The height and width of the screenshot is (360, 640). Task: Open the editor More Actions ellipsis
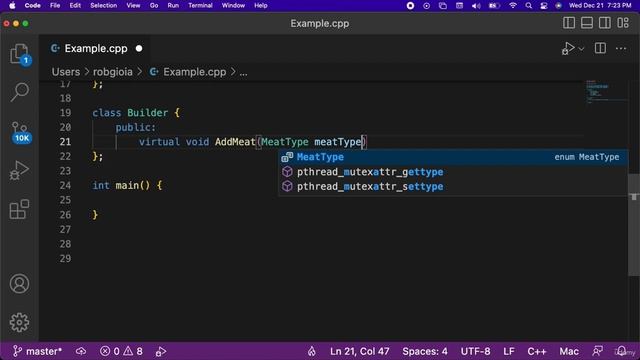[621, 49]
